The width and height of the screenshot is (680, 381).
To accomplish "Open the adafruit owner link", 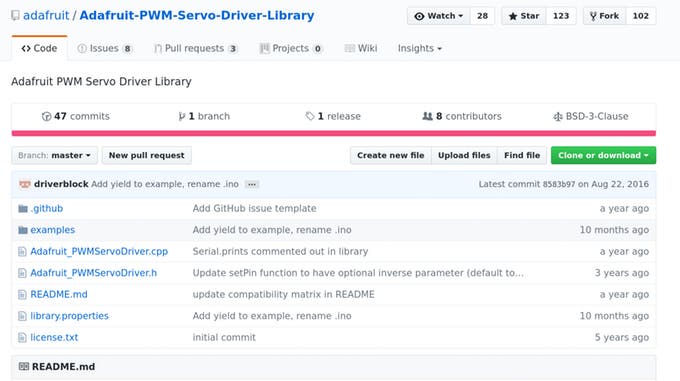I will click(x=46, y=16).
